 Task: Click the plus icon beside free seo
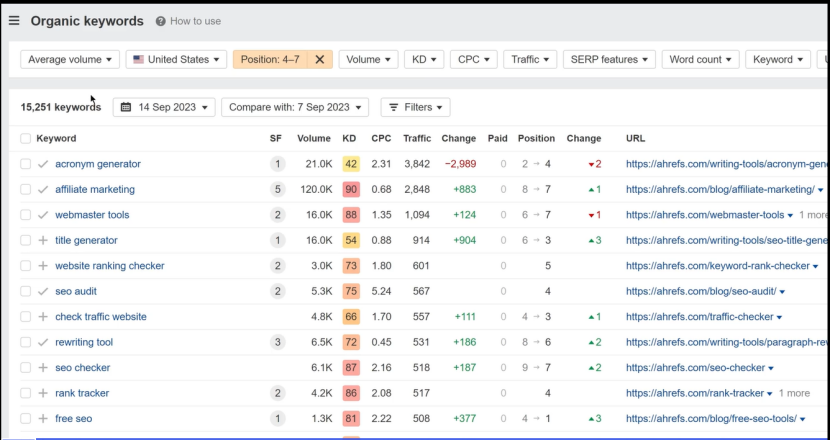[43, 418]
